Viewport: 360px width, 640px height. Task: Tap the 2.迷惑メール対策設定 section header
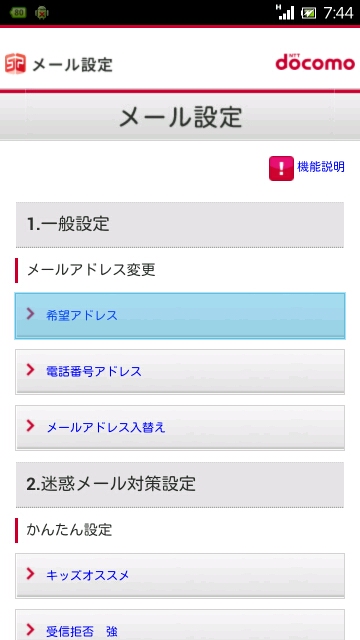[x=180, y=485]
